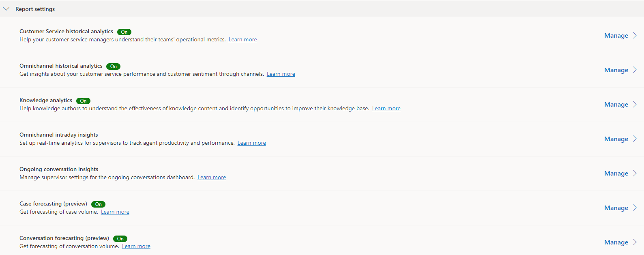Click description 'Get forecasting of case volume'
Viewport: 644px width, 255px height.
pos(59,212)
